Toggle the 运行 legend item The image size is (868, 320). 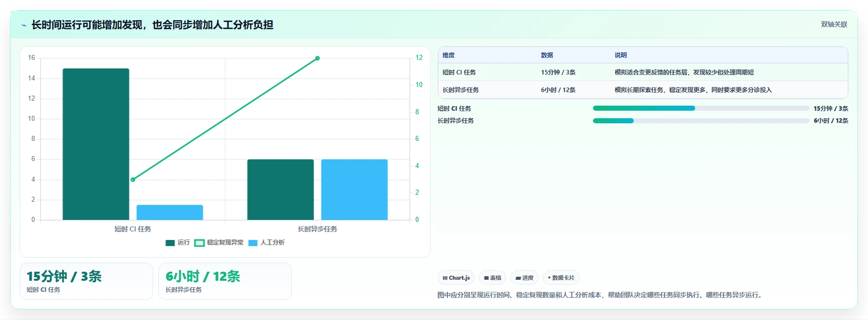click(178, 243)
